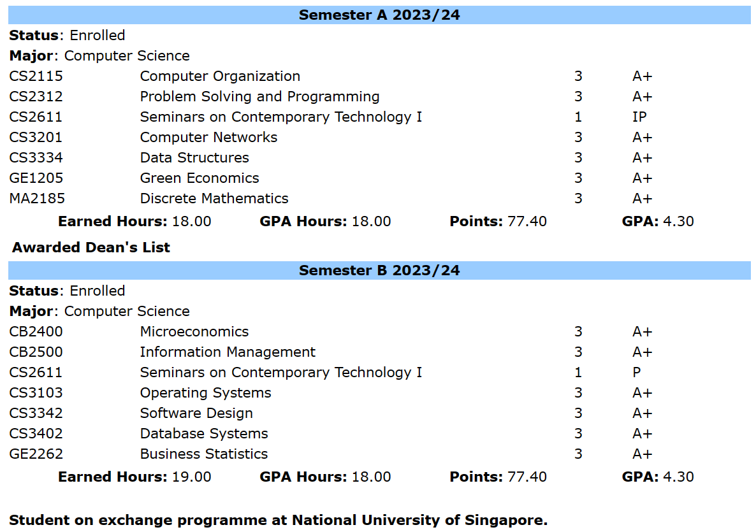Click the Awarded Dean's List note

[91, 247]
